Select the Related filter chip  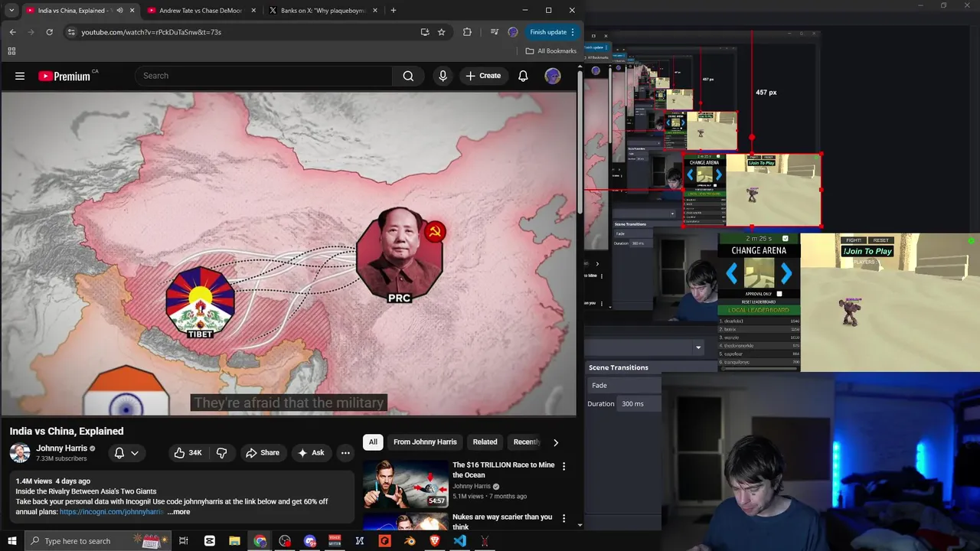click(x=485, y=442)
